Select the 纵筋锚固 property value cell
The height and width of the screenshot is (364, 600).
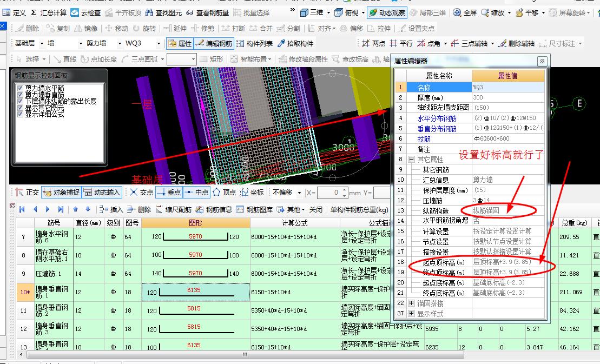point(508,210)
